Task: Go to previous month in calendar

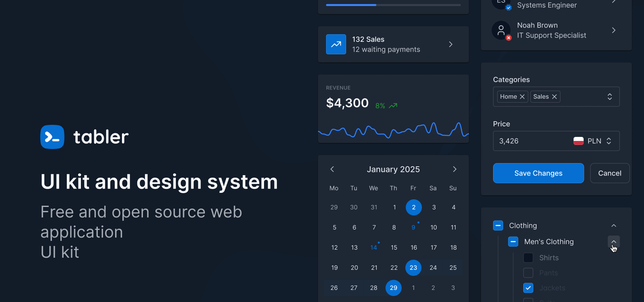Action: point(332,169)
